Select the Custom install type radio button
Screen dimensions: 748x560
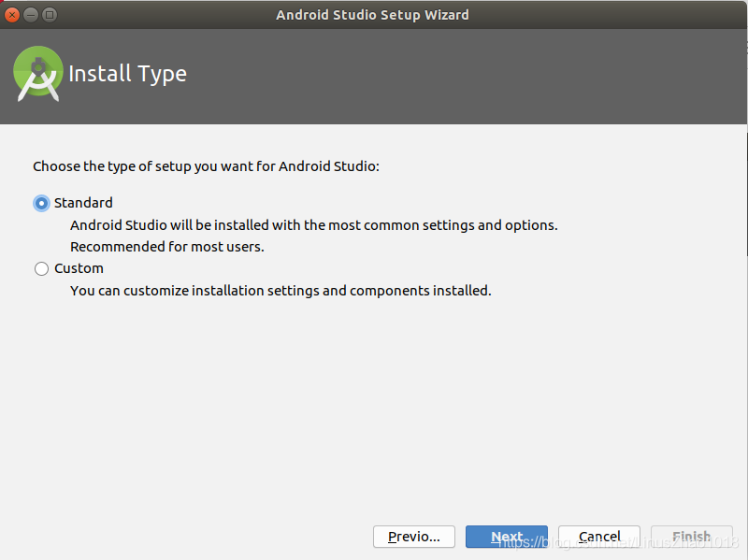(41, 268)
